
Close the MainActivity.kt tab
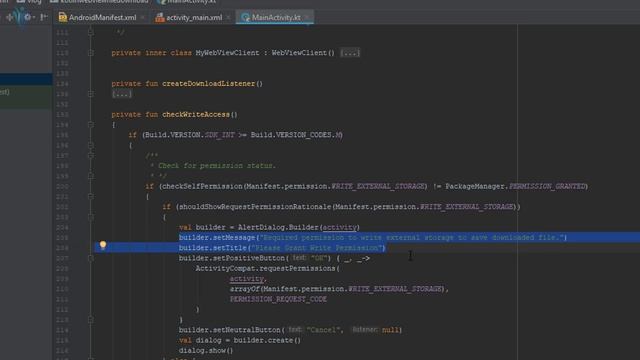307,18
